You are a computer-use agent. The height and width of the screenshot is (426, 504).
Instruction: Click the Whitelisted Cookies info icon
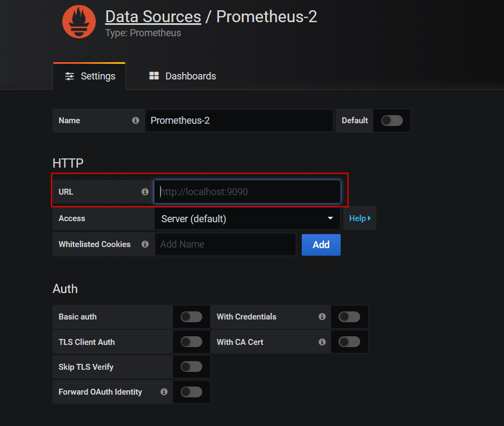pyautogui.click(x=145, y=244)
